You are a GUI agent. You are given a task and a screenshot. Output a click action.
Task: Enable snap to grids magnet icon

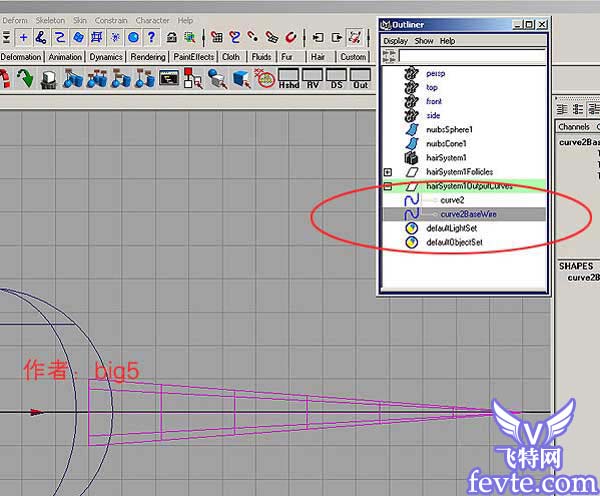tap(217, 38)
